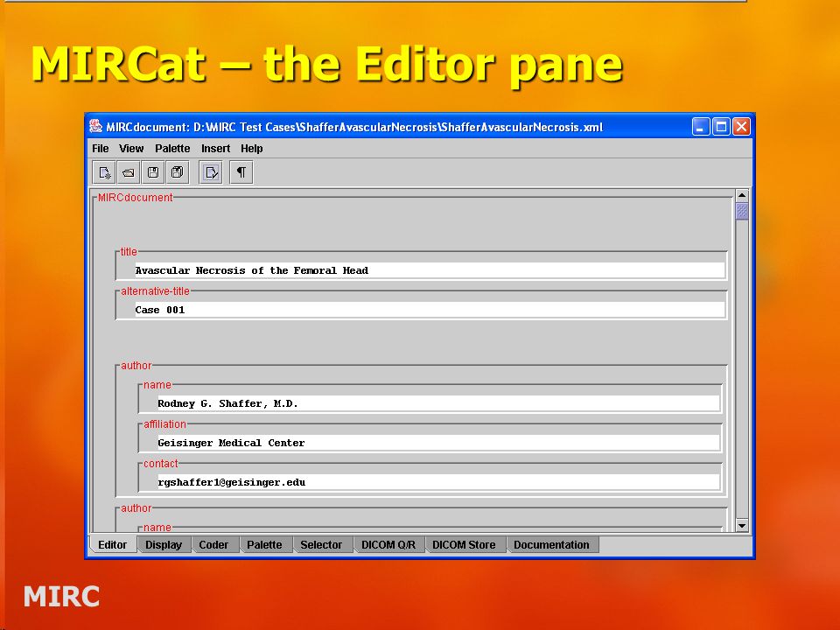Select the Editor tab
Viewport: 840px width, 630px height.
click(113, 545)
